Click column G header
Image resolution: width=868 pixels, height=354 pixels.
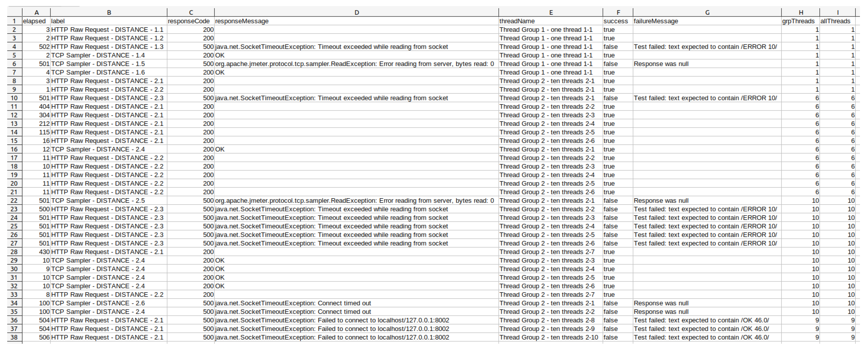click(707, 12)
